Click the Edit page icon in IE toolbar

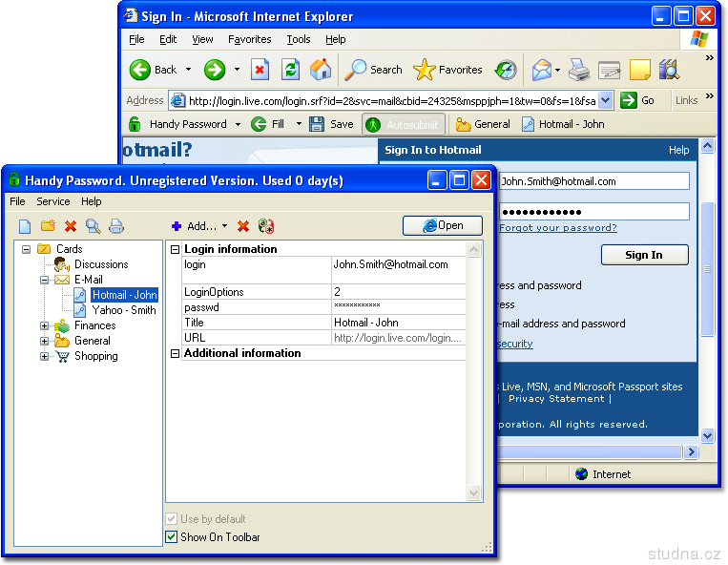pyautogui.click(x=609, y=70)
